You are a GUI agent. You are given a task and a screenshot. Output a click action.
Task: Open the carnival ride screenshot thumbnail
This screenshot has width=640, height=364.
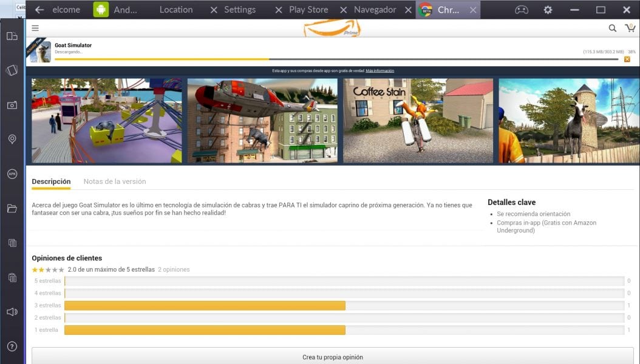tap(107, 121)
